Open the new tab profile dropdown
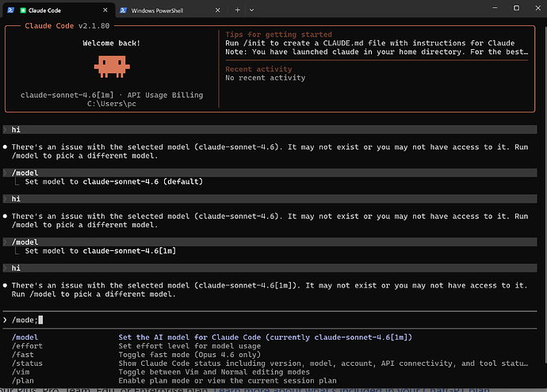Viewport: 547px width, 392px height. coord(251,10)
